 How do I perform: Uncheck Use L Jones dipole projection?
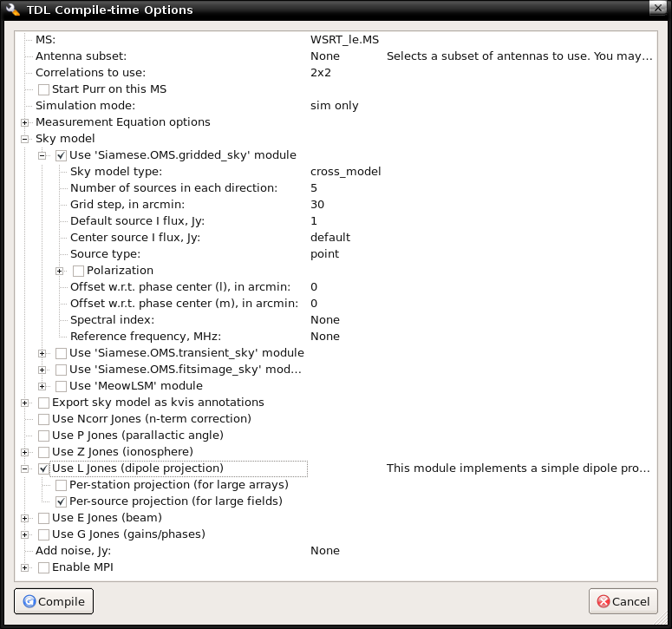tap(43, 468)
